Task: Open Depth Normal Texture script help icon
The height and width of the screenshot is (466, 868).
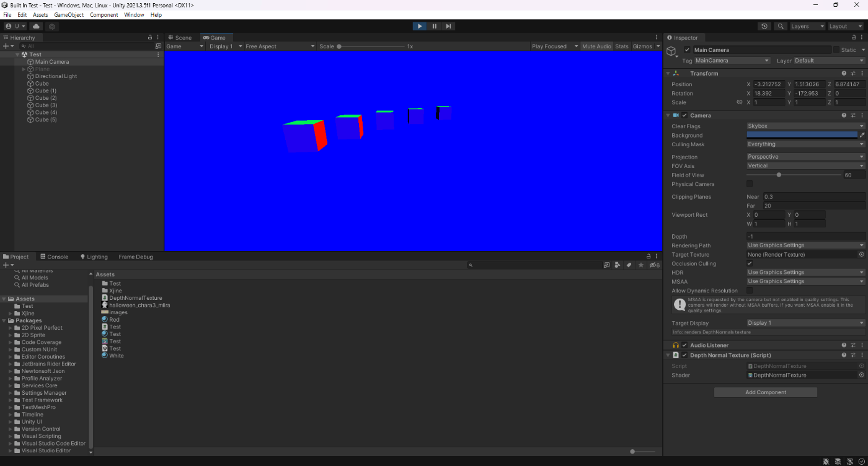Action: pos(844,355)
